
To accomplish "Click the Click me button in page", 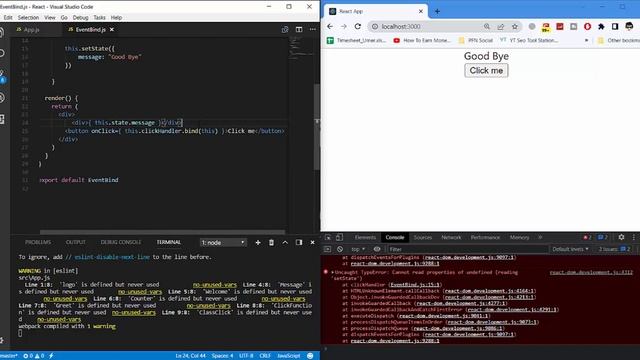I will pyautogui.click(x=486, y=71).
